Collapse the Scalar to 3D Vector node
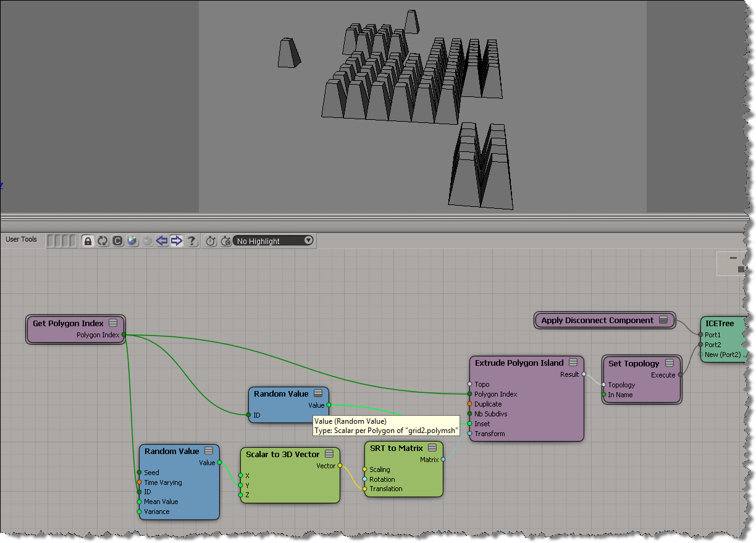 pos(329,455)
